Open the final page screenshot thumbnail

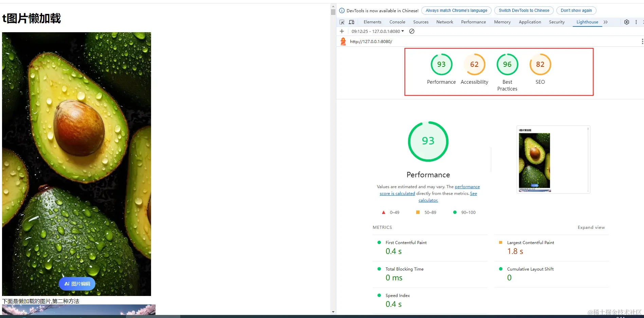(x=553, y=159)
